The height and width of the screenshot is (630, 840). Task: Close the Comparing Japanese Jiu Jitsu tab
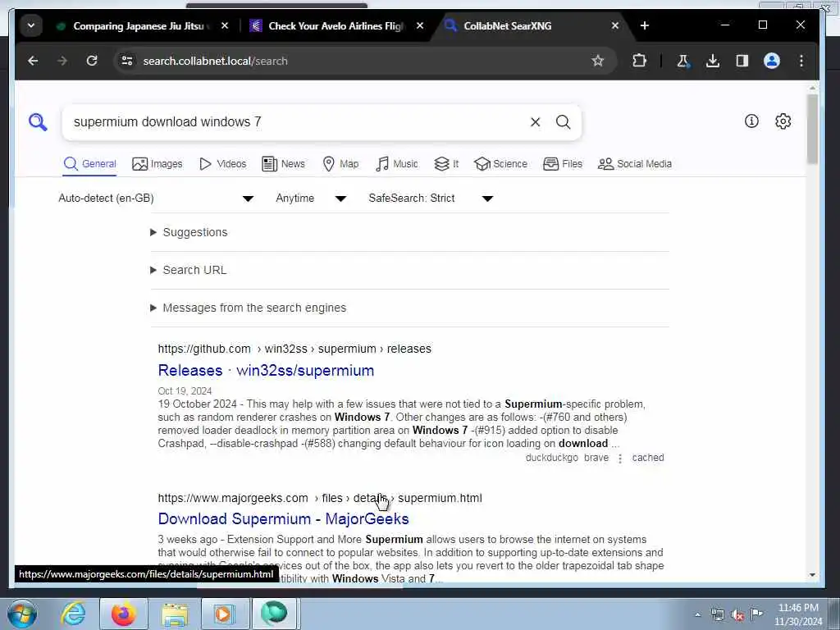(225, 25)
